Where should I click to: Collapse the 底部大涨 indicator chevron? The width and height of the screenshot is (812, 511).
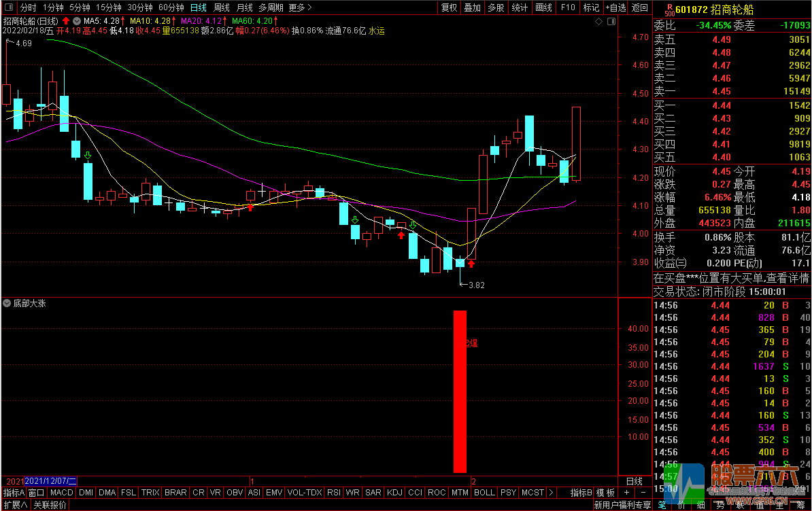[x=7, y=303]
